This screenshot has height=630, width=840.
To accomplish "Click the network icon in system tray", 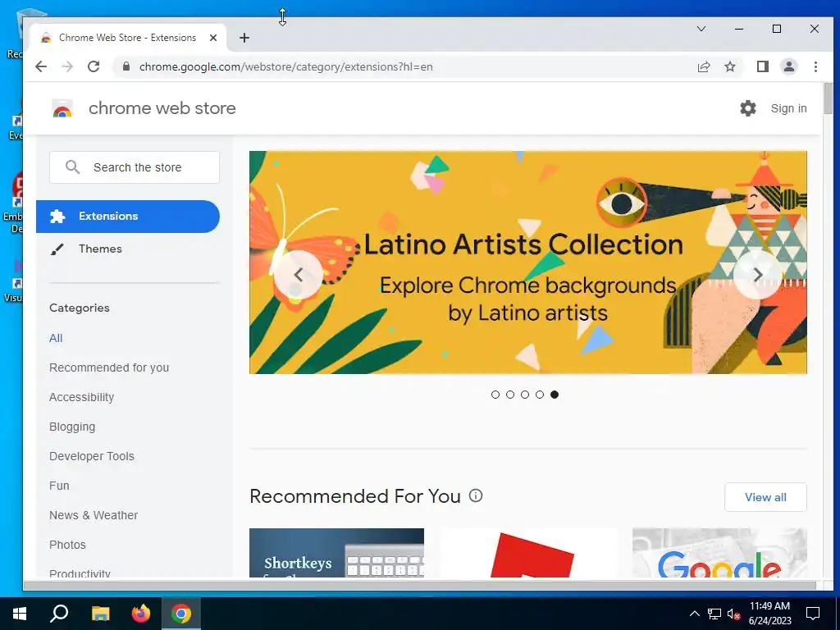I will (x=714, y=614).
